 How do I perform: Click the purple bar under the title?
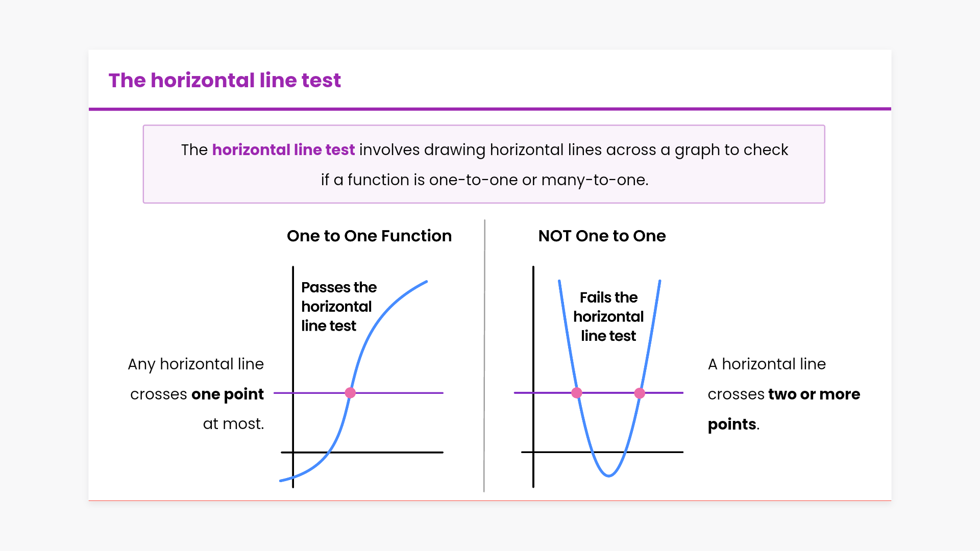pos(490,109)
